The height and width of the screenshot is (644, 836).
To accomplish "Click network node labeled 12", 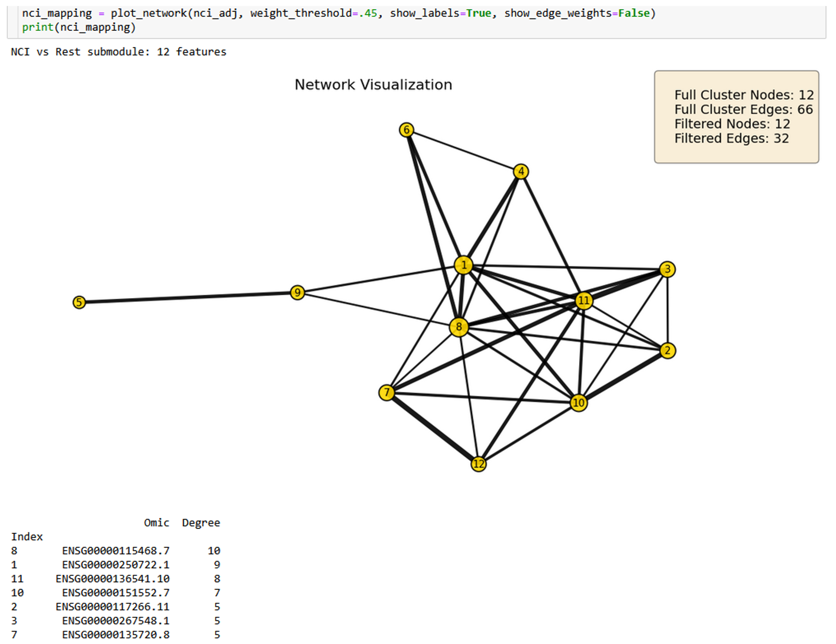I will 478,464.
